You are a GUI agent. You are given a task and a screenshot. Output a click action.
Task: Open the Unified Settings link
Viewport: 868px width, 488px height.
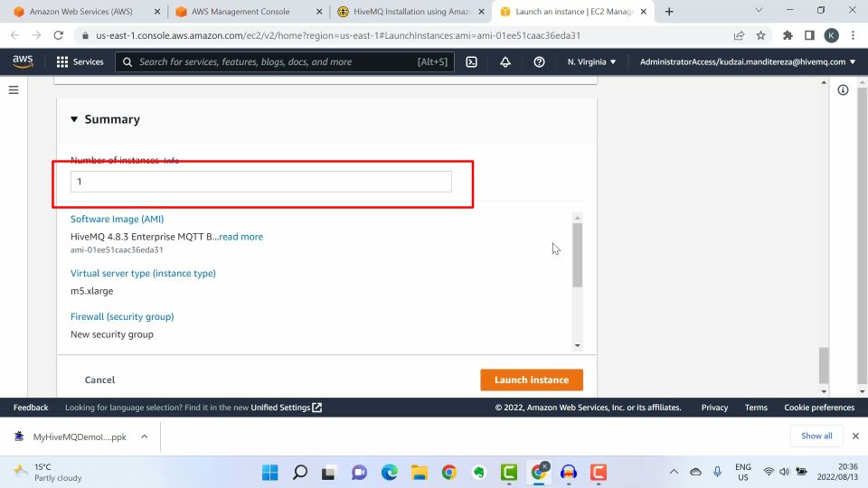(x=287, y=408)
